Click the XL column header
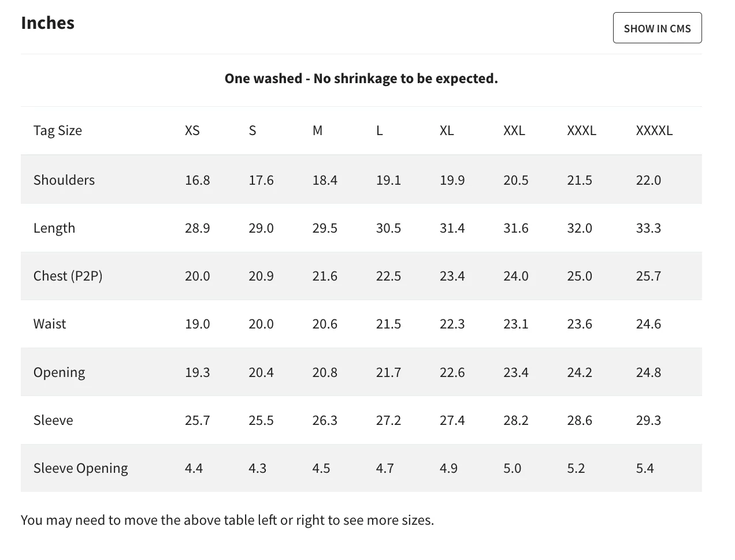The width and height of the screenshot is (735, 560). coord(447,130)
